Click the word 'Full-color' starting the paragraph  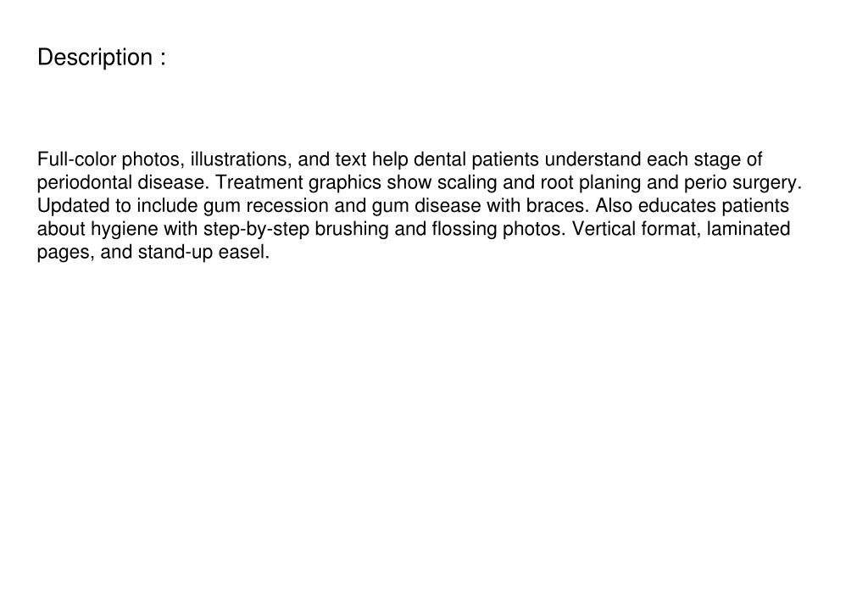(77, 159)
